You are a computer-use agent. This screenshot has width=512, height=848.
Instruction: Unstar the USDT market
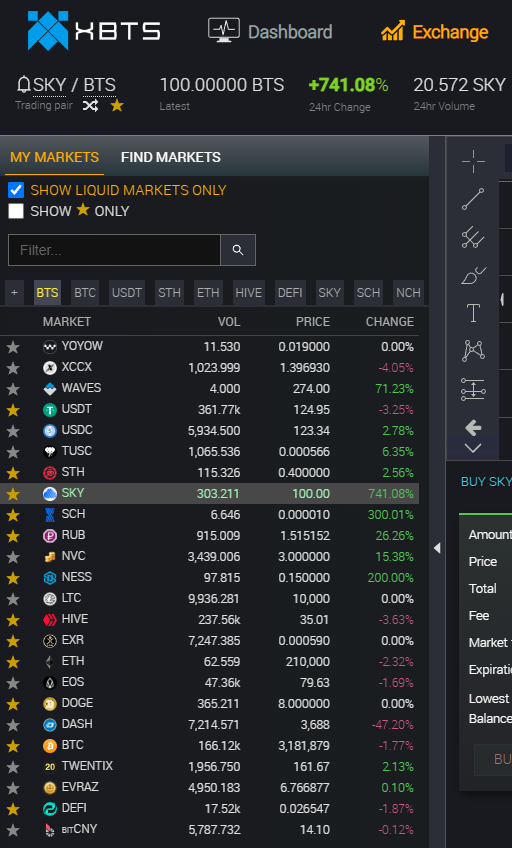coord(13,410)
